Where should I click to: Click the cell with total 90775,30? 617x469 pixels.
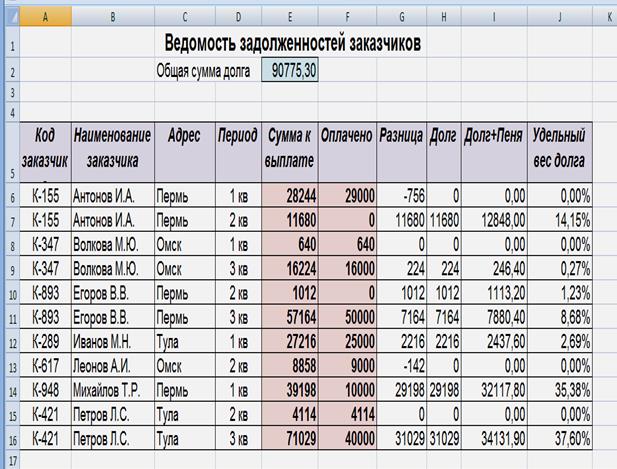(290, 70)
